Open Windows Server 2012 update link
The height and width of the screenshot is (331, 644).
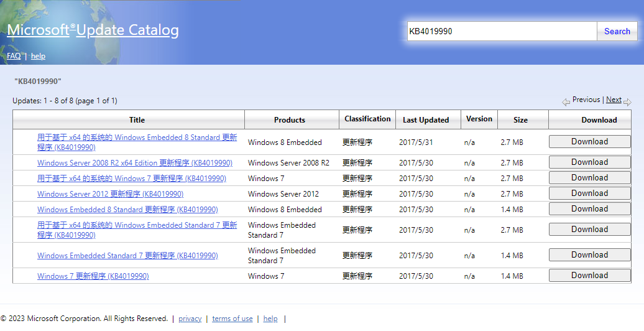pyautogui.click(x=110, y=194)
